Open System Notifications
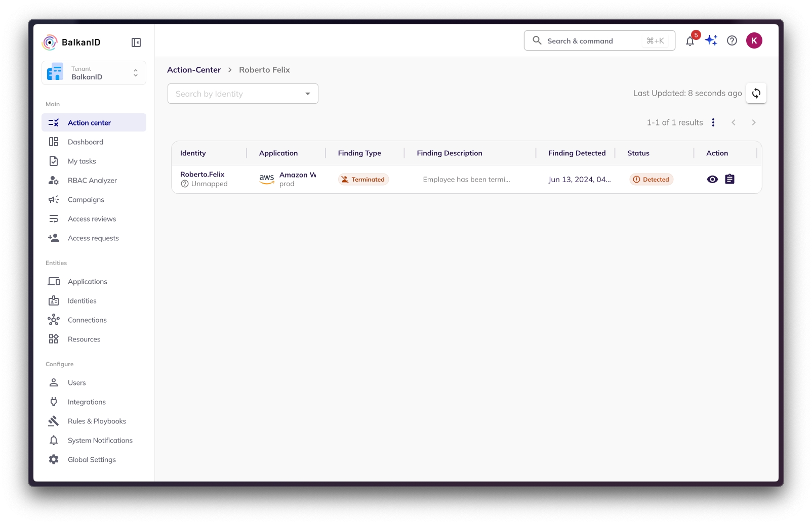812x524 pixels. (x=94, y=440)
